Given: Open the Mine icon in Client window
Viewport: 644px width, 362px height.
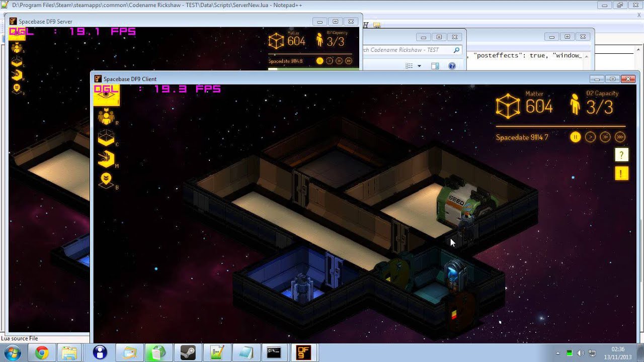Looking at the screenshot, I should click(x=106, y=159).
